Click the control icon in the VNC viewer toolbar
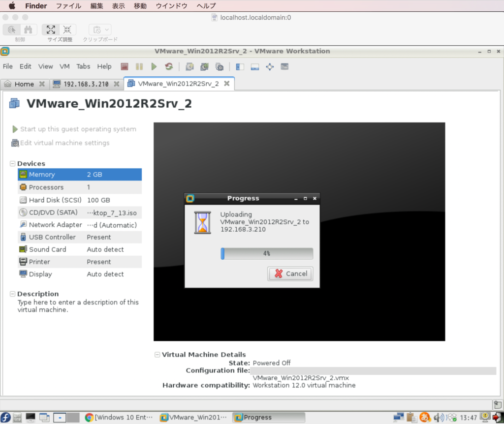The image size is (504, 424). point(12,30)
